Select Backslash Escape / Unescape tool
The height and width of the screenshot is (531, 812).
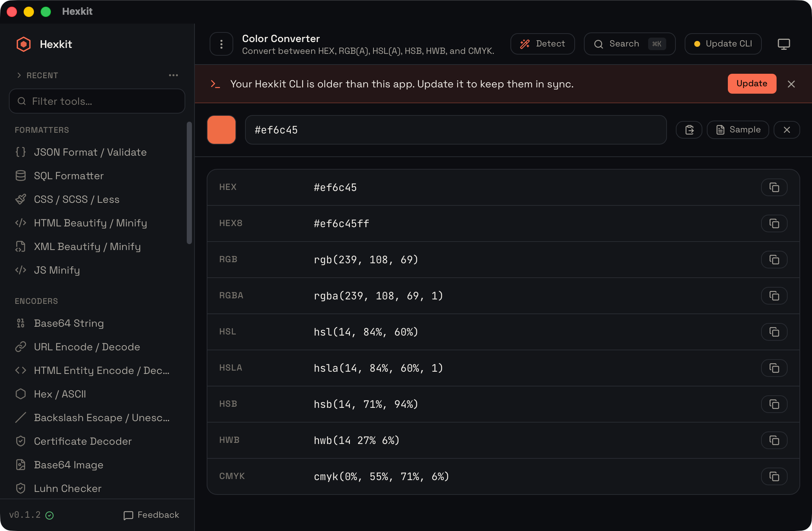(97, 418)
